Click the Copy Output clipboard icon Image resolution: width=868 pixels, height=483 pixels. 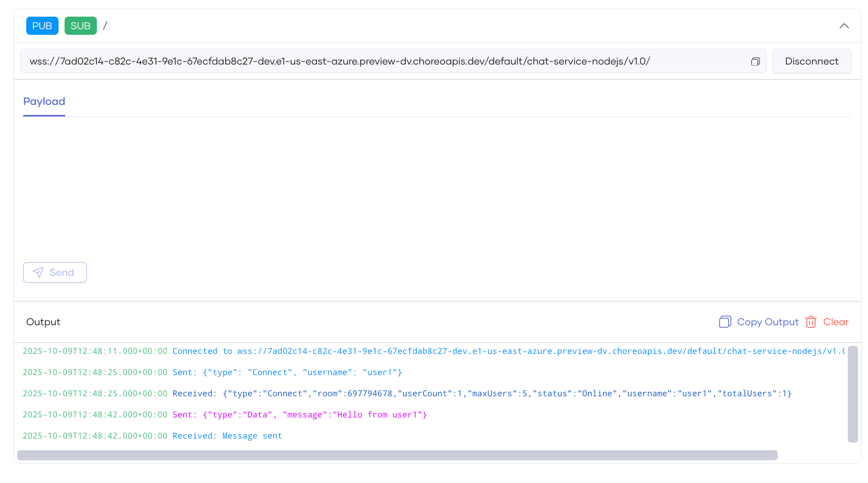pos(725,322)
